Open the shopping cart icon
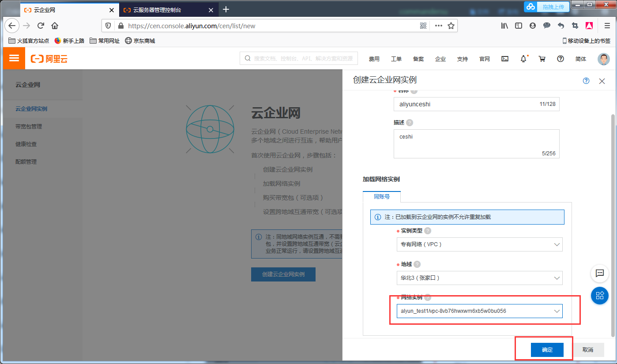The width and height of the screenshot is (617, 364). pyautogui.click(x=542, y=58)
